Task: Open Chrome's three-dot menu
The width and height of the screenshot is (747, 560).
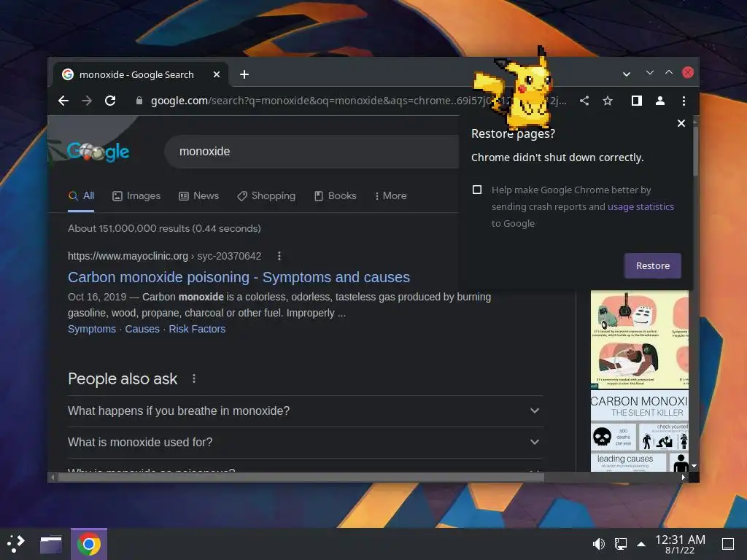Action: pos(684,101)
